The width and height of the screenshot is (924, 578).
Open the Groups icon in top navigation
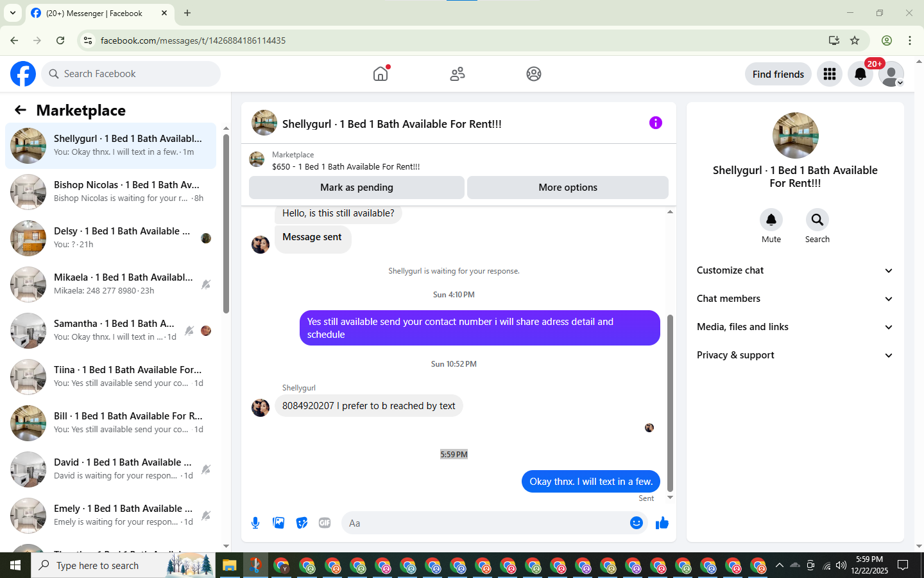pos(534,74)
